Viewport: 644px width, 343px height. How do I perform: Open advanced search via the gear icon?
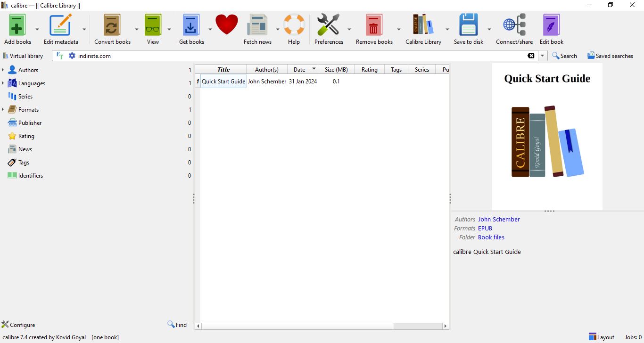pyautogui.click(x=72, y=56)
